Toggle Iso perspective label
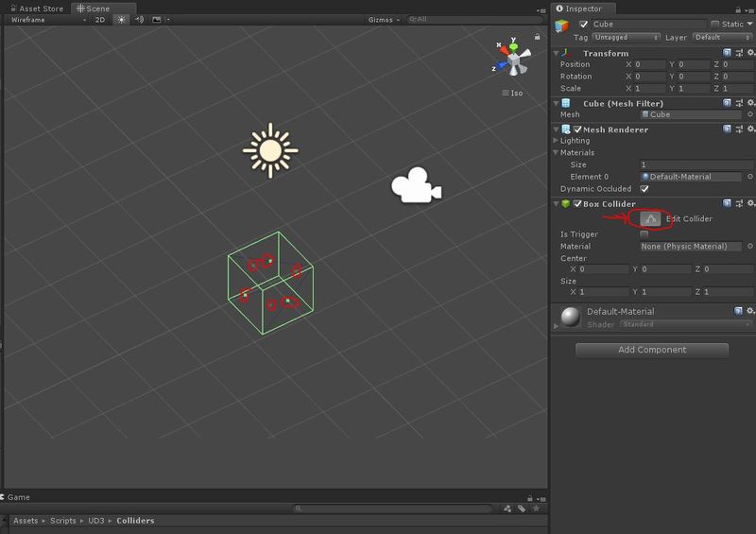756x534 pixels. [512, 94]
